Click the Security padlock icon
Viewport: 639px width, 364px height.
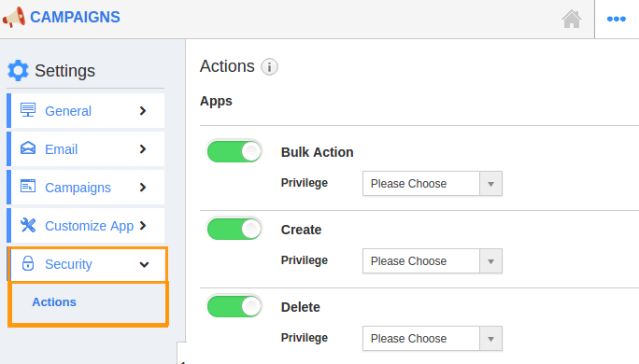pyautogui.click(x=28, y=263)
